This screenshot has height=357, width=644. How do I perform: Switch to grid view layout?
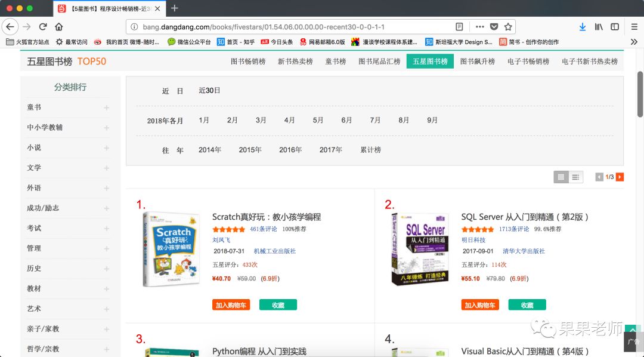click(x=561, y=177)
